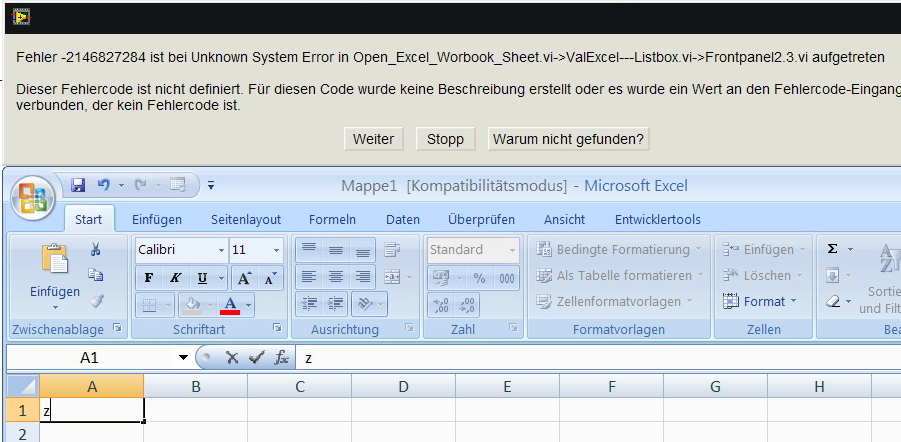Click in the formula bar input
This screenshot has width=901, height=442.
coord(598,358)
